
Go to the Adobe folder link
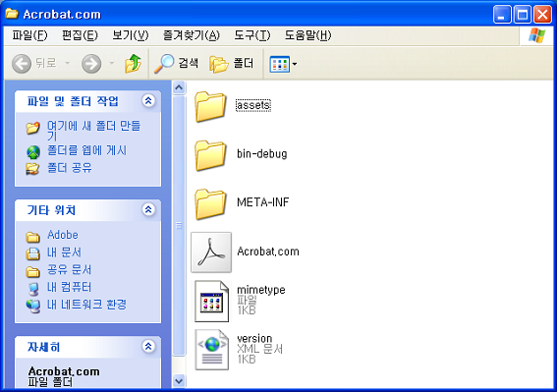(x=63, y=235)
